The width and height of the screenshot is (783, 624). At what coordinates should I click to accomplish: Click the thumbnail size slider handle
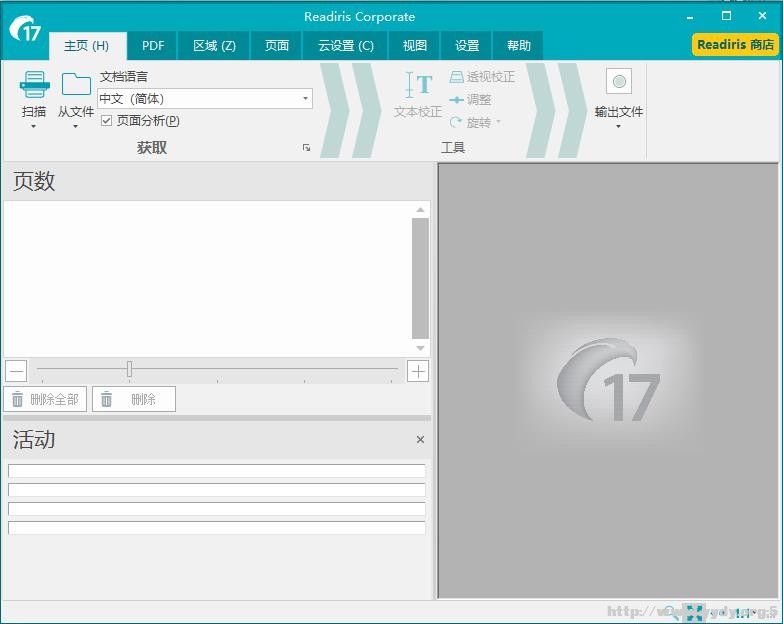(x=129, y=369)
